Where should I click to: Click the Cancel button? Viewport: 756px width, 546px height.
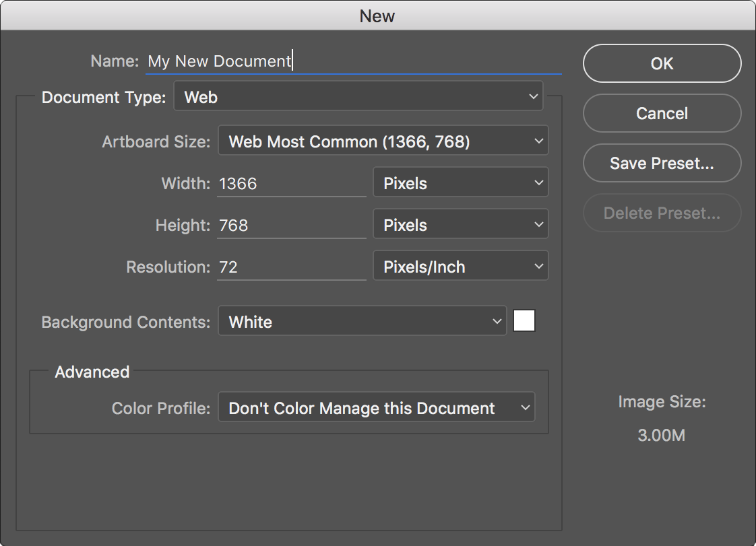coord(661,113)
